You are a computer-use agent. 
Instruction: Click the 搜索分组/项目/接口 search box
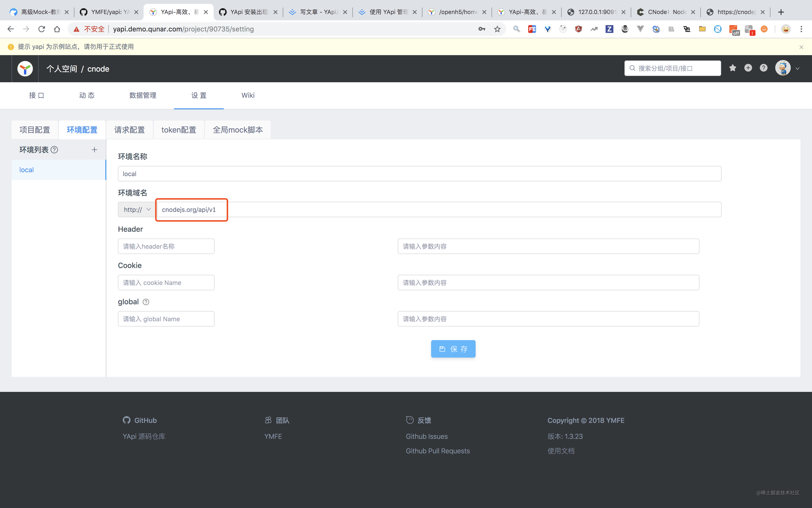tap(672, 68)
